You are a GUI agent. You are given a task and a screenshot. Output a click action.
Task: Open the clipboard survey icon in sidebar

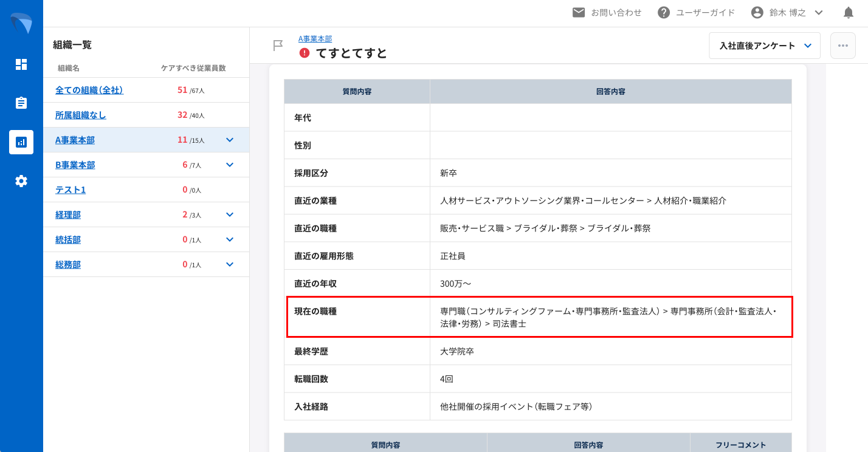click(x=21, y=103)
